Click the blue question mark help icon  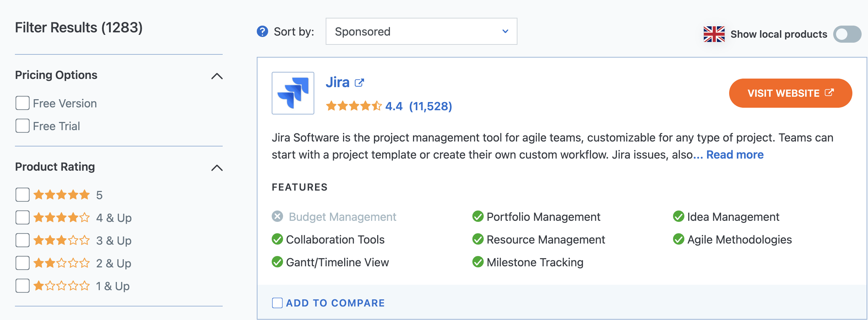tap(262, 32)
